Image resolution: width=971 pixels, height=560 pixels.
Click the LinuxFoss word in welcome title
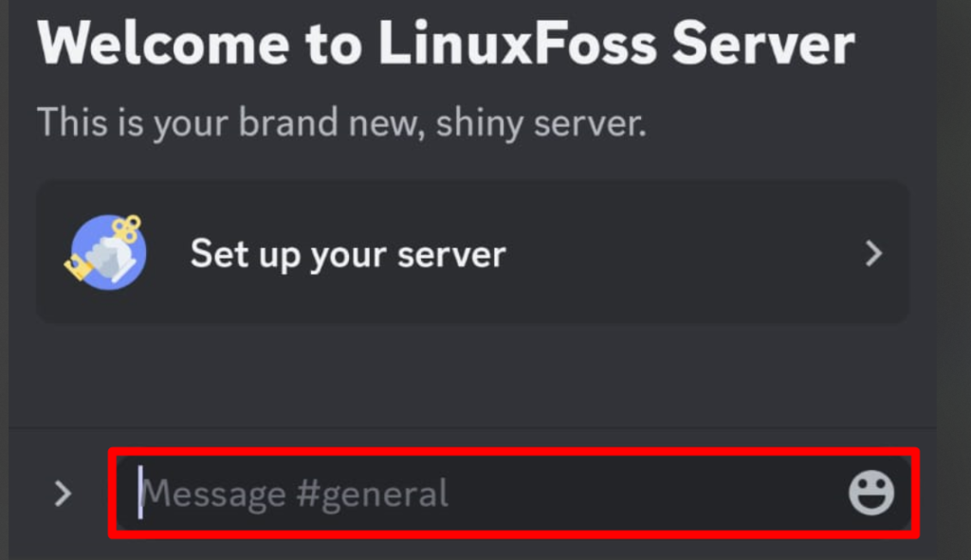pos(518,44)
